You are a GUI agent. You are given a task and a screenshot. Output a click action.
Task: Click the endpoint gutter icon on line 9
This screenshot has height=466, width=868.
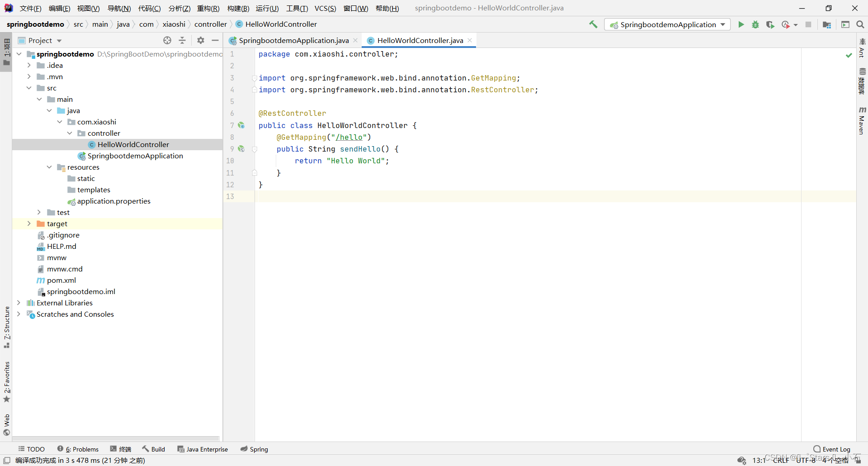[x=241, y=149]
